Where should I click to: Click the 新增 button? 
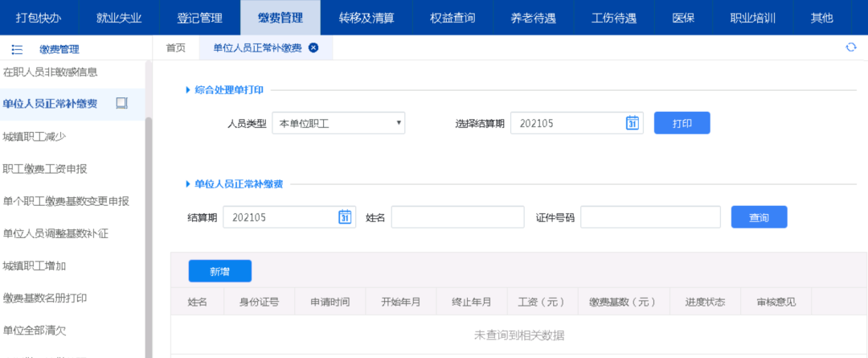[219, 272]
